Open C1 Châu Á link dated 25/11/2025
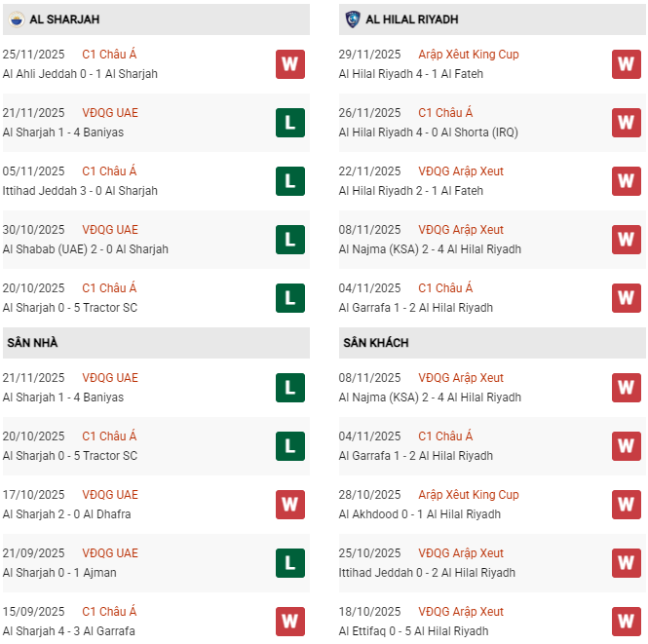The height and width of the screenshot is (644, 648). tap(109, 55)
